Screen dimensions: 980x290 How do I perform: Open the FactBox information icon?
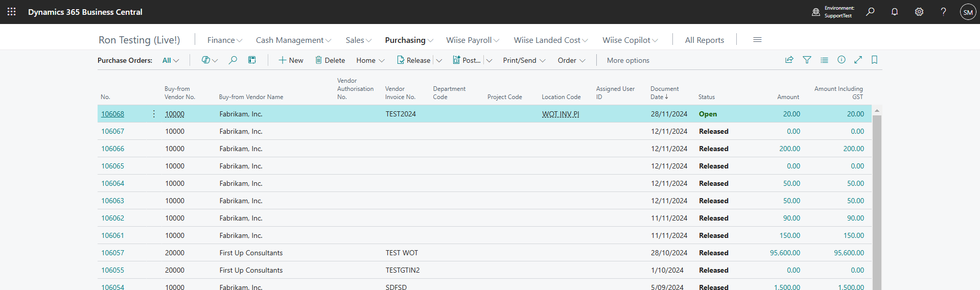[842, 60]
